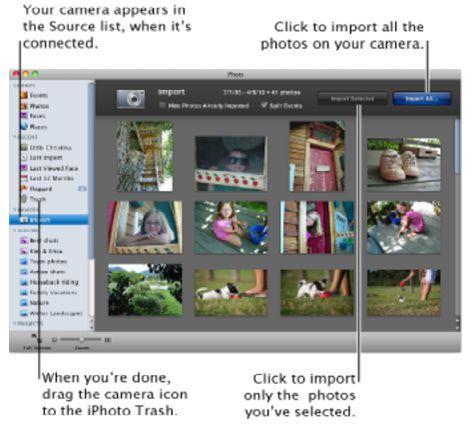Select the photo of person in sunglasses
474x425 pixels.
(x=231, y=163)
